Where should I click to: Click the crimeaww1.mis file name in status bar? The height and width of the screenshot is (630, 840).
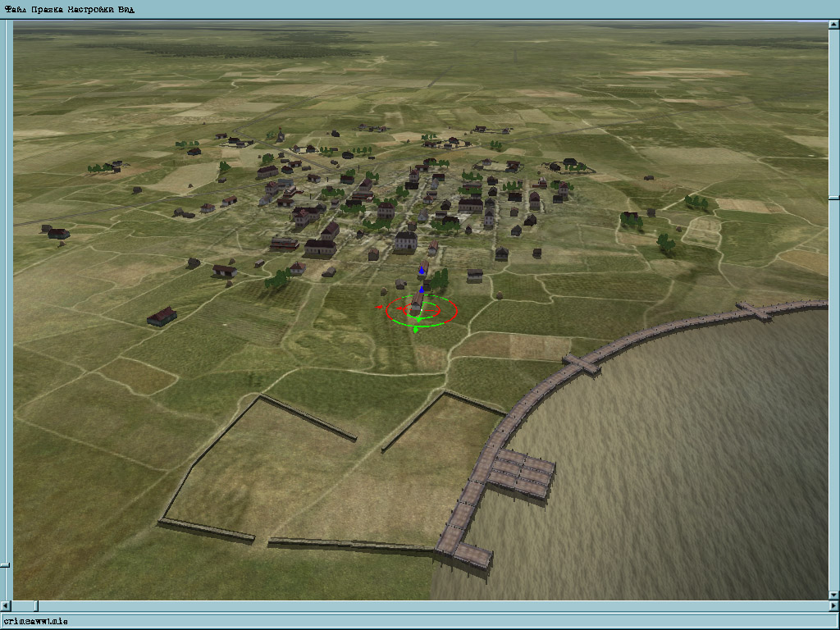pos(35,622)
